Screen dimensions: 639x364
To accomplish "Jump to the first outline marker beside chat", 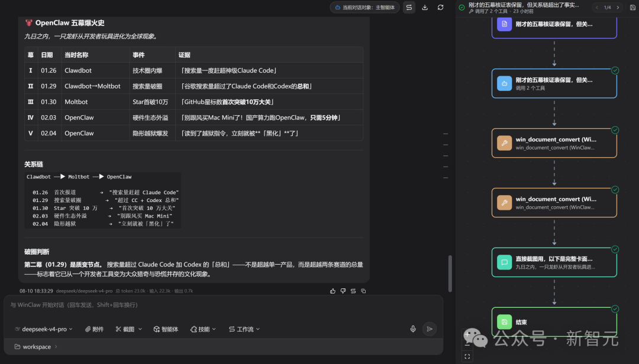I will click(446, 134).
